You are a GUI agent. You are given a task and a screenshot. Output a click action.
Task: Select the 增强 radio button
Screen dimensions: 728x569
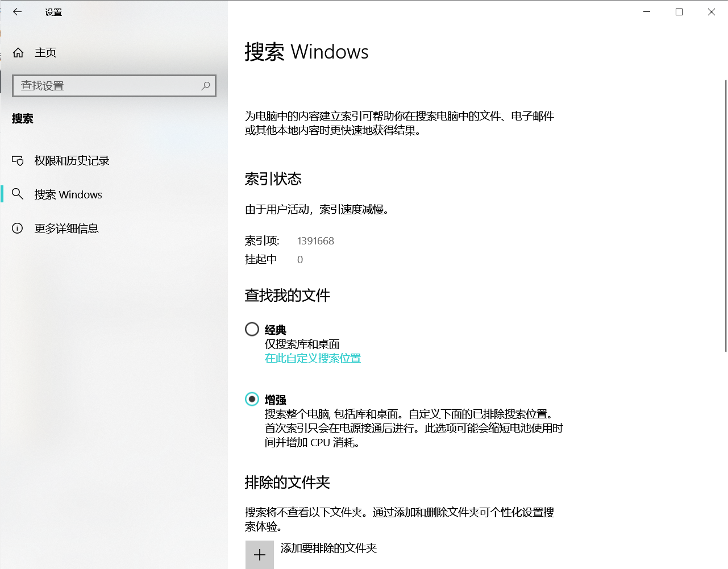coord(252,399)
